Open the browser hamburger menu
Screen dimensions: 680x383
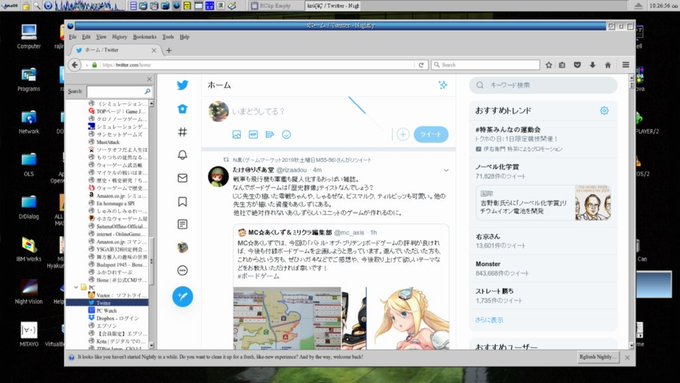pos(625,65)
